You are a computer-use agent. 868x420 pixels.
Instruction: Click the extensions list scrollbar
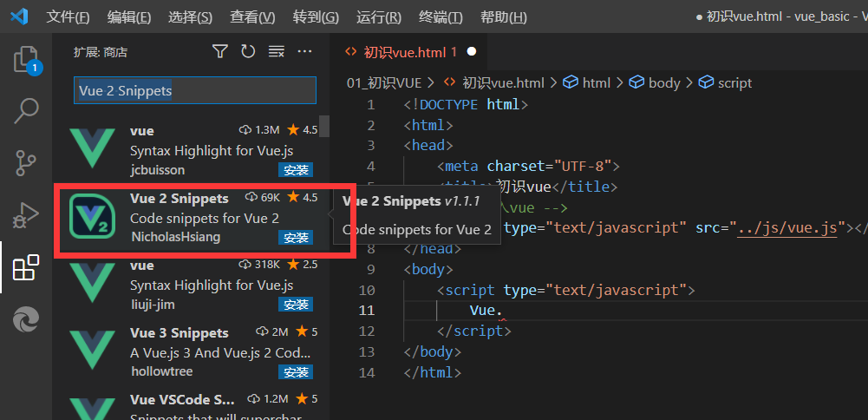(323, 127)
